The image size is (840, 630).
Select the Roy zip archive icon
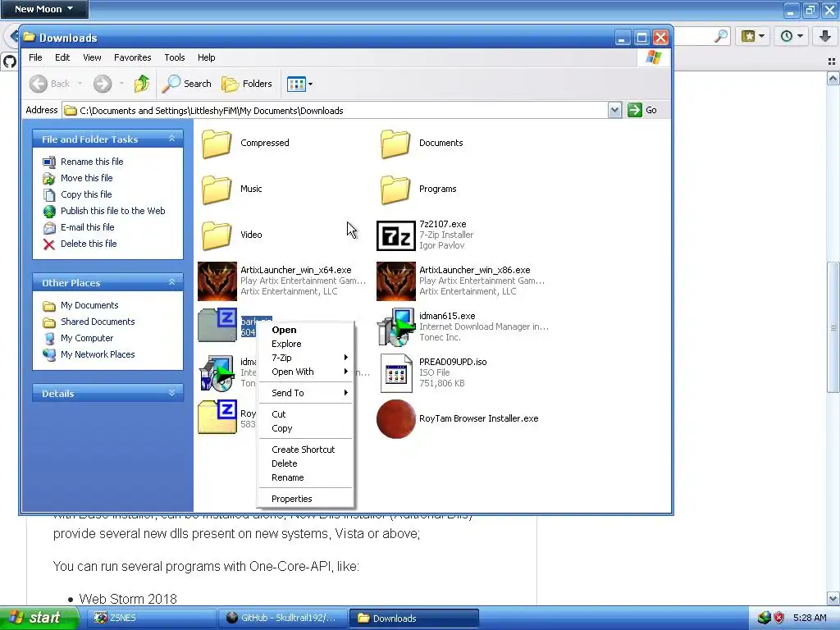[x=217, y=417]
